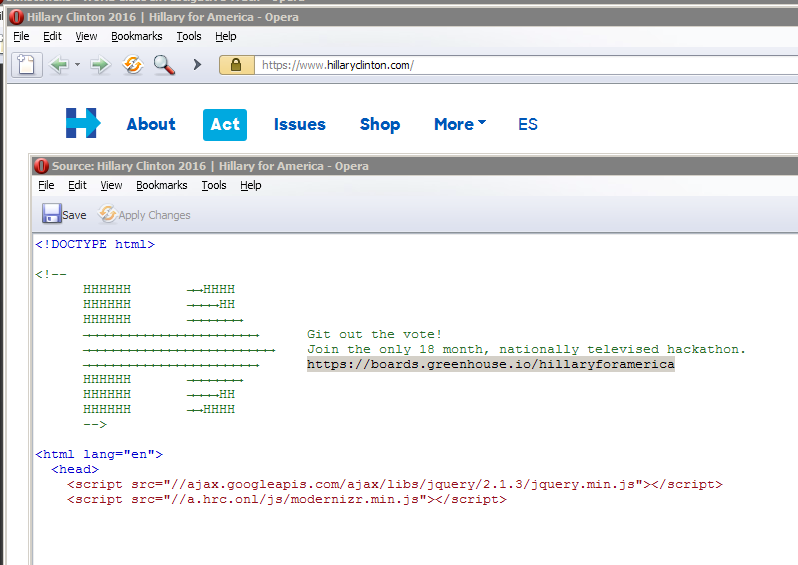Click the highlighted Act button
This screenshot has width=798, height=565.
click(225, 125)
